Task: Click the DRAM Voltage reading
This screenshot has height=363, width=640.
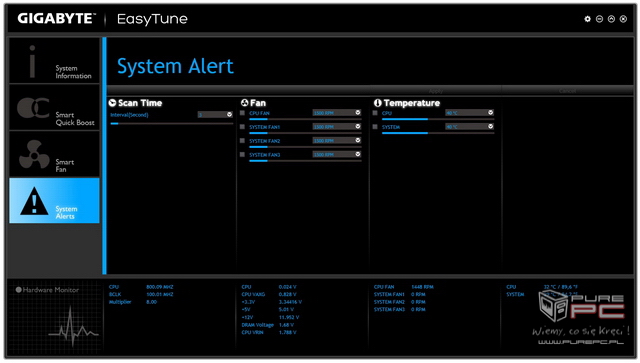Action: click(268, 325)
